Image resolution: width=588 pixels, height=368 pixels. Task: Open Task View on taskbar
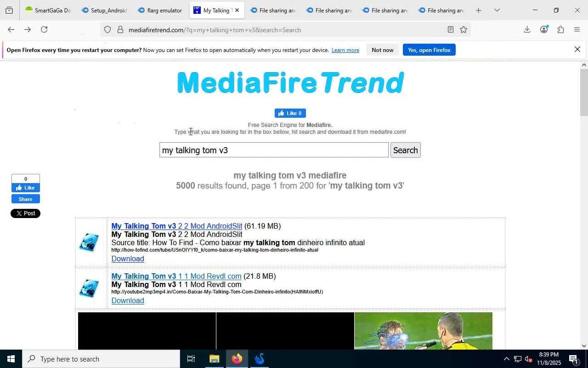tap(191, 359)
